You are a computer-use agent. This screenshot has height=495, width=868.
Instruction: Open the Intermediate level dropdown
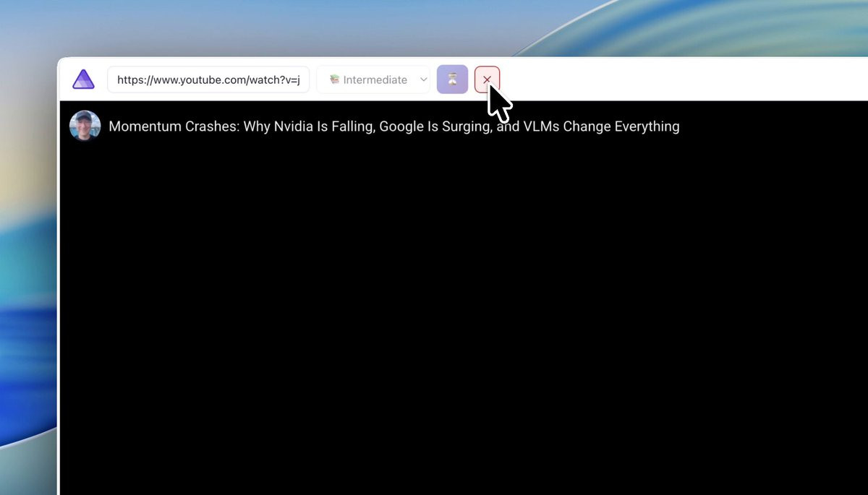pyautogui.click(x=373, y=79)
